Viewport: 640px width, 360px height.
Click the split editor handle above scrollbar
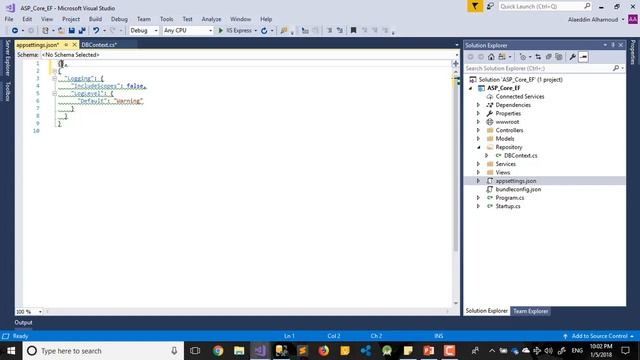tap(456, 63)
